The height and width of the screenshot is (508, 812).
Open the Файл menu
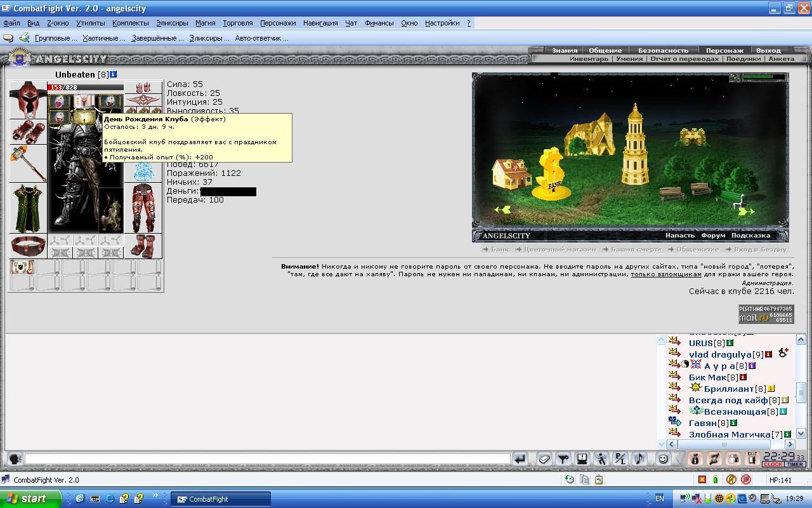(11, 23)
